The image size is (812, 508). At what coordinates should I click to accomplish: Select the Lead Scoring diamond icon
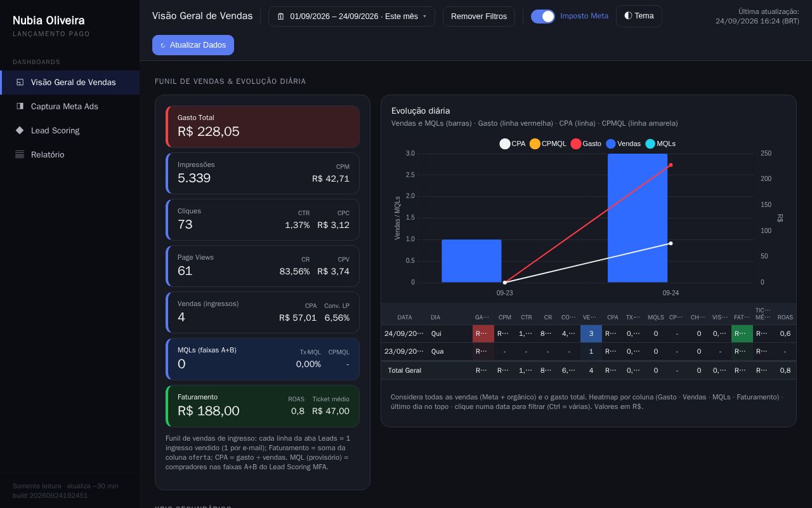click(x=20, y=130)
